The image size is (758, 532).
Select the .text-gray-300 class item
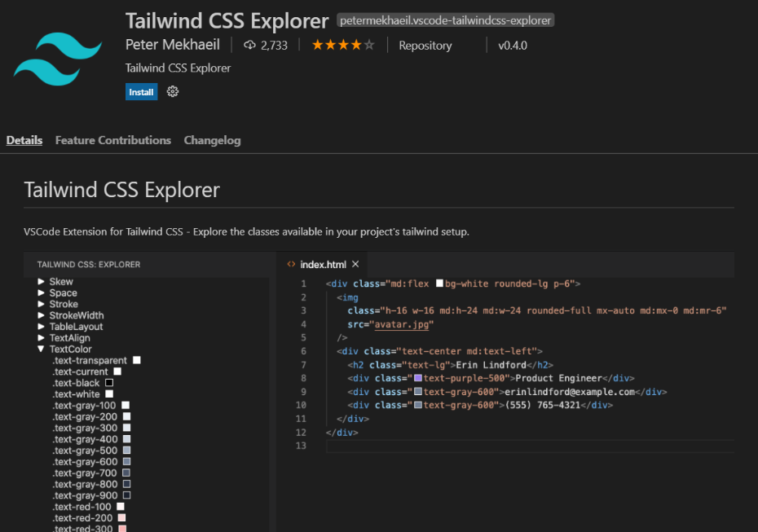click(x=85, y=428)
